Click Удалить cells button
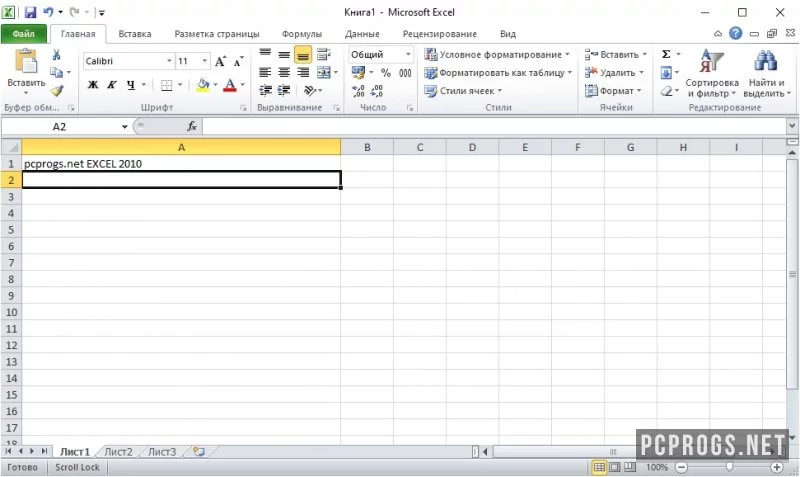The height and width of the screenshot is (477, 800). click(x=614, y=72)
